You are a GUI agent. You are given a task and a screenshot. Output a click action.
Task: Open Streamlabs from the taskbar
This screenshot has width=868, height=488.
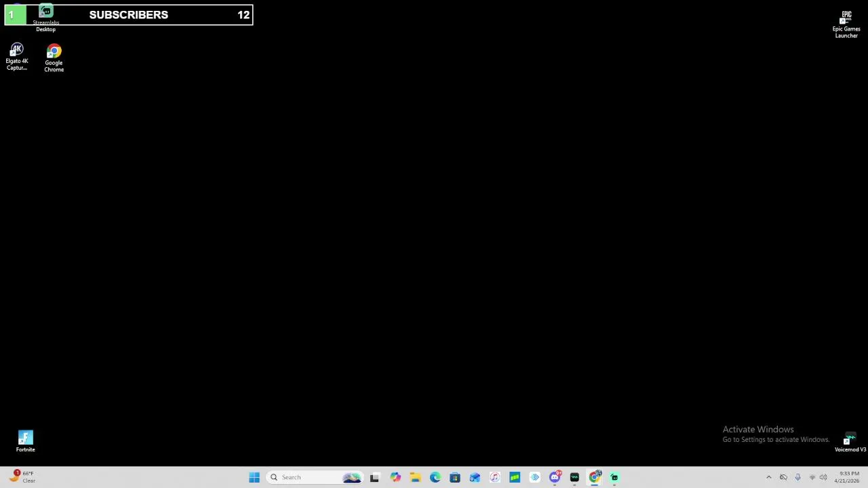[614, 477]
